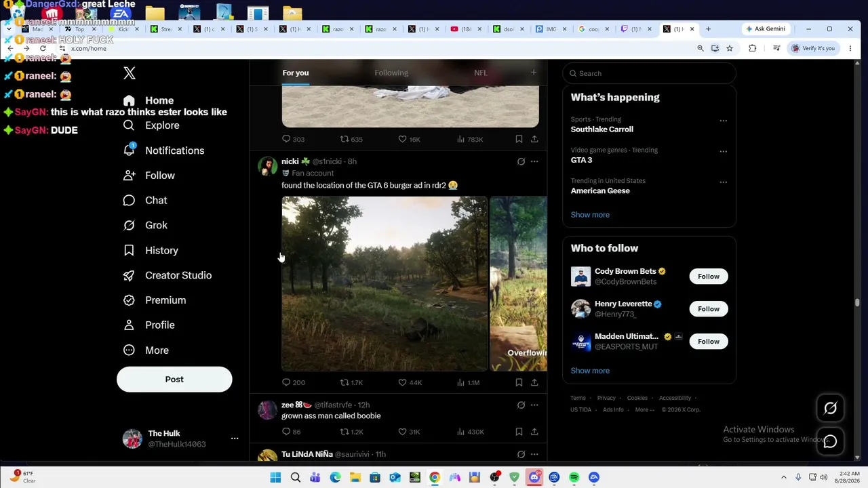This screenshot has width=868, height=488.
Task: Open the floating messages button at bottom right
Action: pyautogui.click(x=830, y=441)
